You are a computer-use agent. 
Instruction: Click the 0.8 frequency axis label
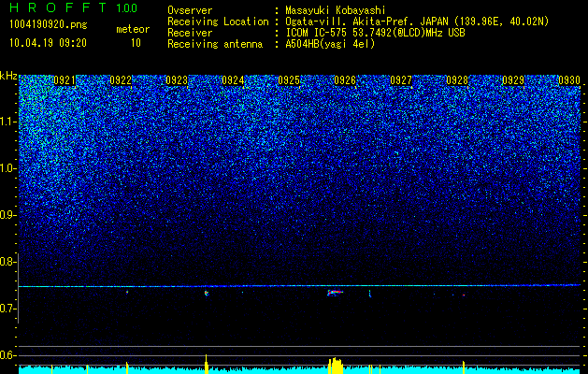[x=8, y=262]
